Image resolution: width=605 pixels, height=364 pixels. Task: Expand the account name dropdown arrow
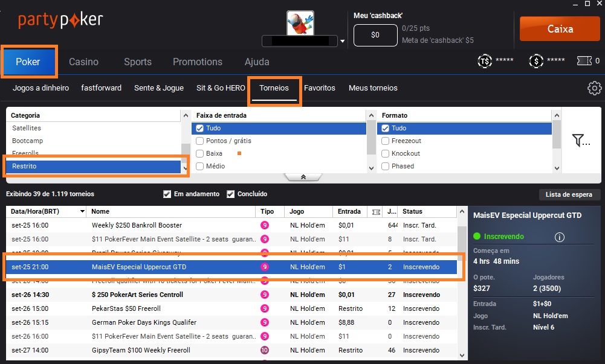point(342,41)
